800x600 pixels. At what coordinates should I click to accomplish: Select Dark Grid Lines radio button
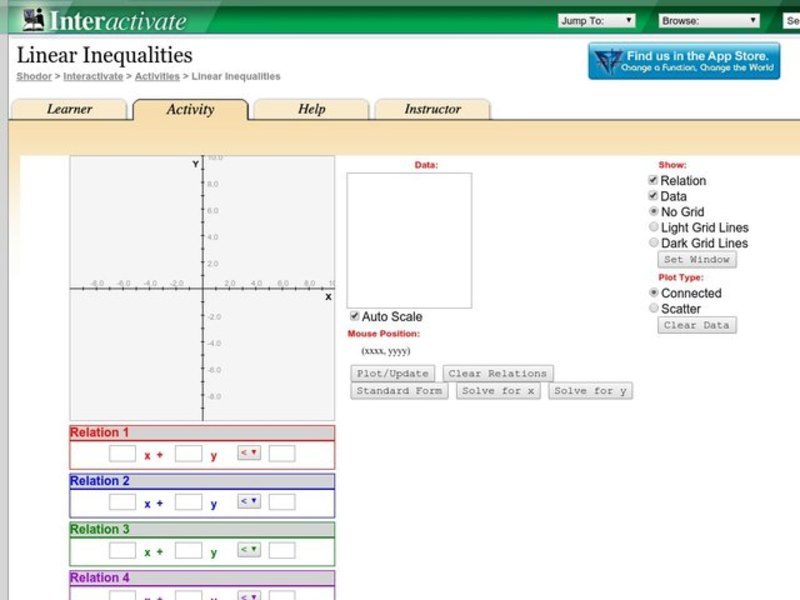coord(654,242)
